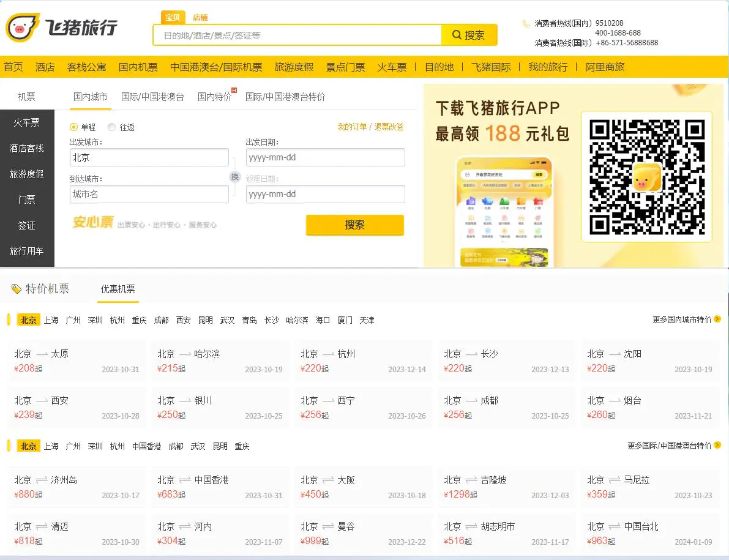Viewport: 729px width, 560px height.
Task: Select 签证 in the left sidebar
Action: pos(26,225)
